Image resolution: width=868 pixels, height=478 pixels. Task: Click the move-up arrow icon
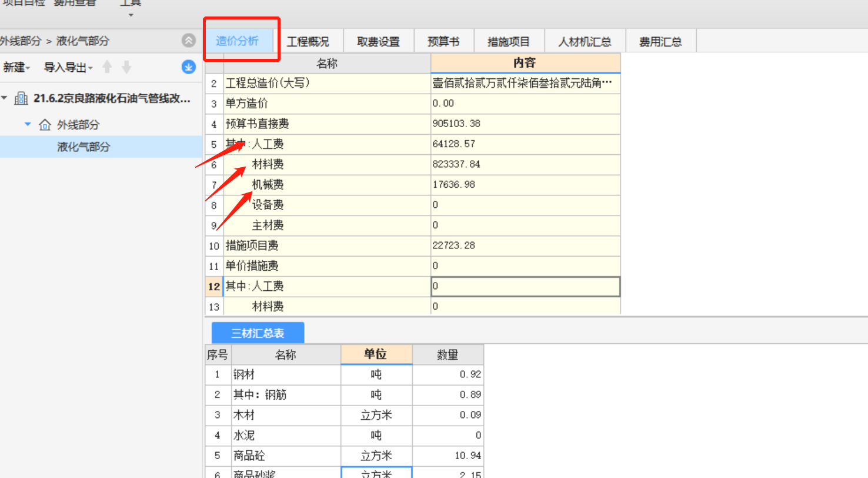point(108,67)
